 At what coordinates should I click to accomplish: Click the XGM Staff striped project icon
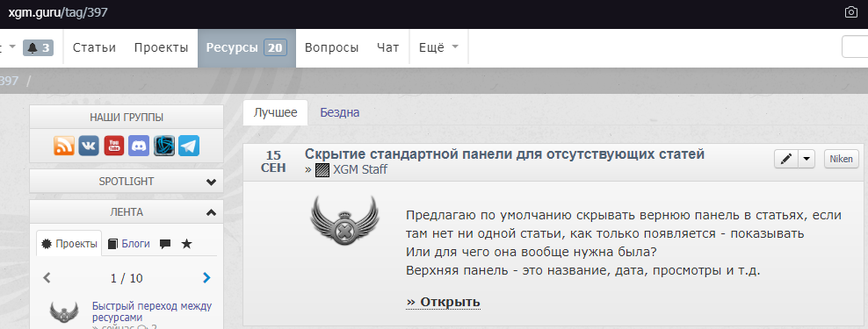322,170
